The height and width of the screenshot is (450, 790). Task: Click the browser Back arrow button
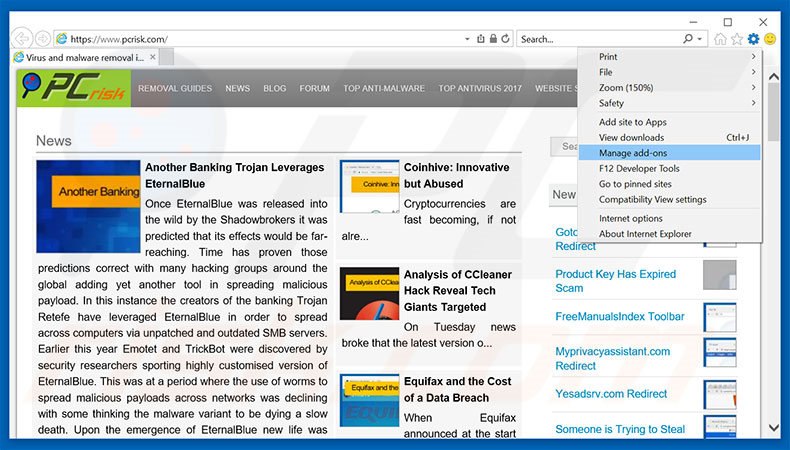pyautogui.click(x=22, y=39)
